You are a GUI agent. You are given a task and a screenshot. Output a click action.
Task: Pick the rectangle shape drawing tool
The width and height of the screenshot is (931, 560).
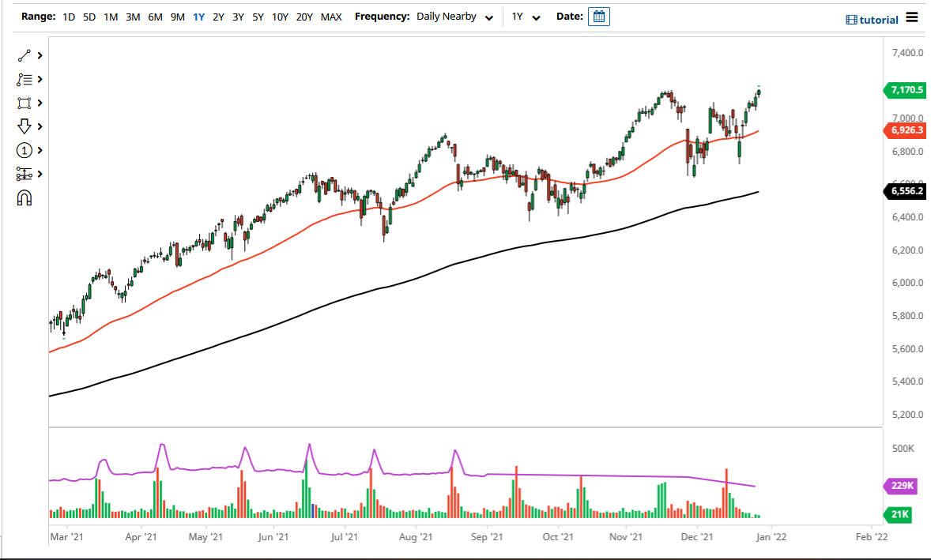(x=22, y=103)
